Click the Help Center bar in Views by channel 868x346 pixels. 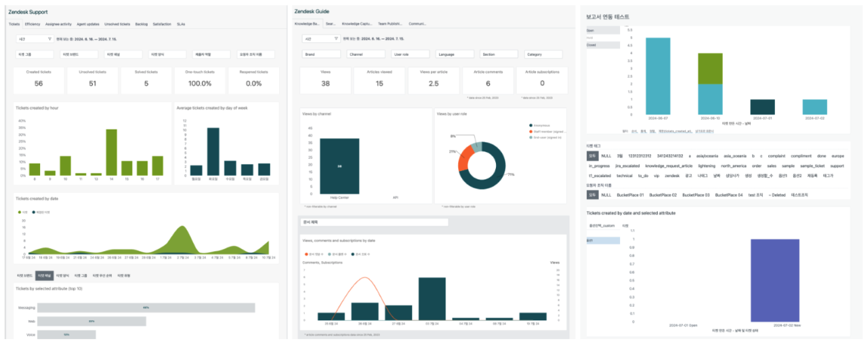[x=339, y=166]
